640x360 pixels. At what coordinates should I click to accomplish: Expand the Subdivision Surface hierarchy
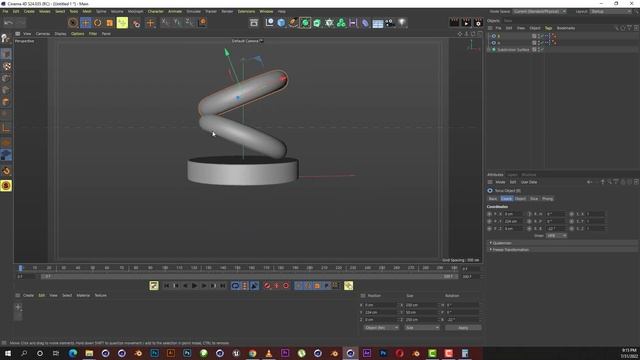489,49
